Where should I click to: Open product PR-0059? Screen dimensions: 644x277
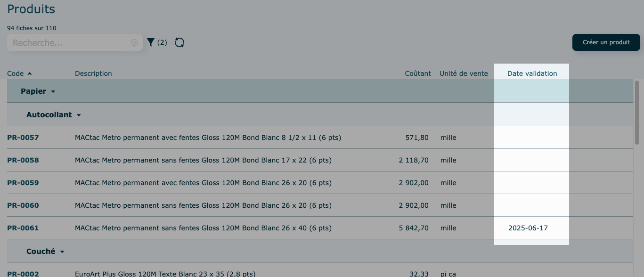pyautogui.click(x=23, y=183)
